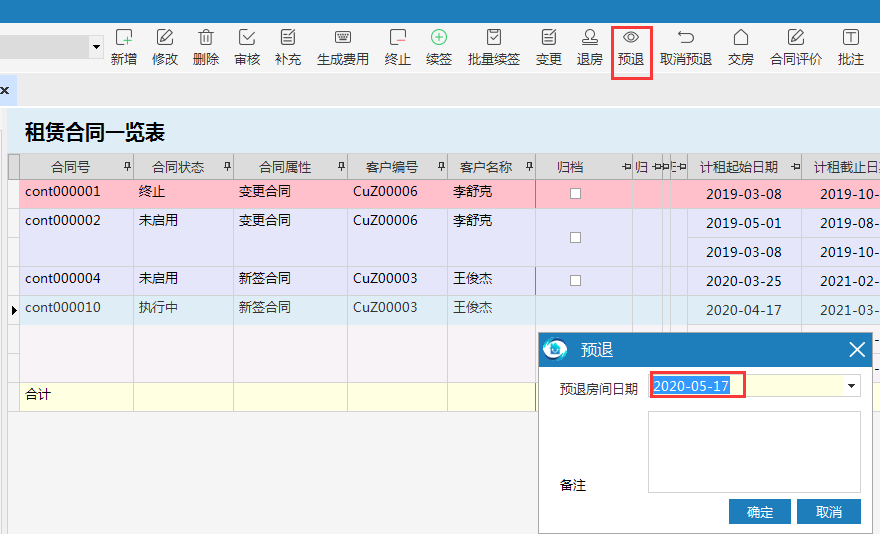Click 执行中 status cell of cont000010

point(184,310)
